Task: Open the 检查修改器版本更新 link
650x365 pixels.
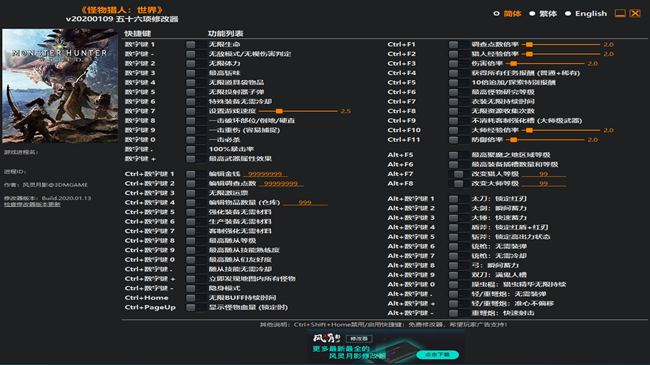Action: click(x=32, y=204)
